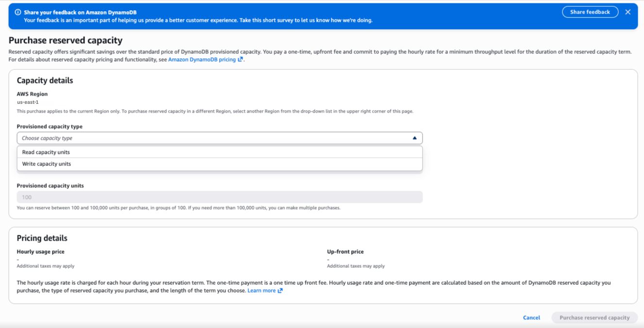Click the AWS Region label
This screenshot has width=644, height=328.
pyautogui.click(x=32, y=94)
